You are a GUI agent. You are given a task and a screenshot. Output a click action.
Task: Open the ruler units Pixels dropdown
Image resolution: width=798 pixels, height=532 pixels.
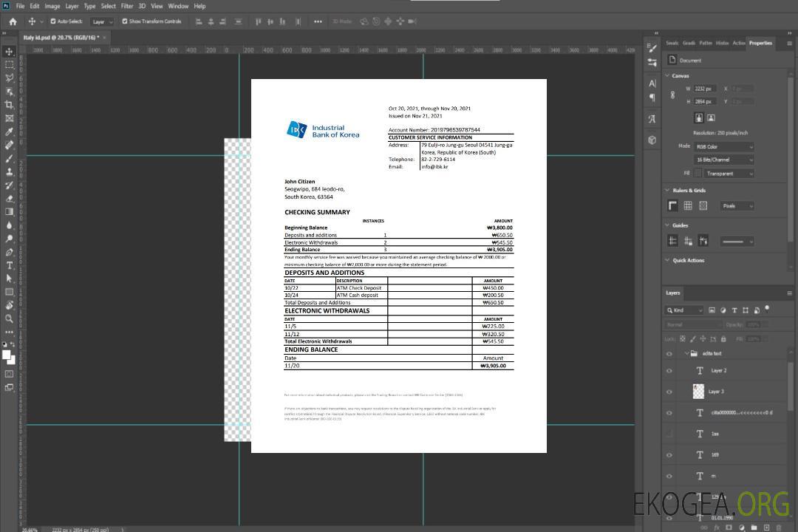[x=737, y=205]
